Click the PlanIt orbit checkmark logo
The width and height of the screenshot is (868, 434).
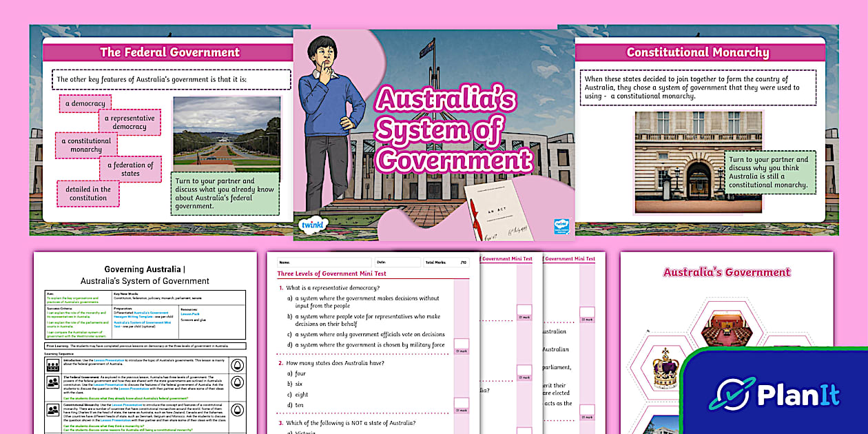[733, 393]
